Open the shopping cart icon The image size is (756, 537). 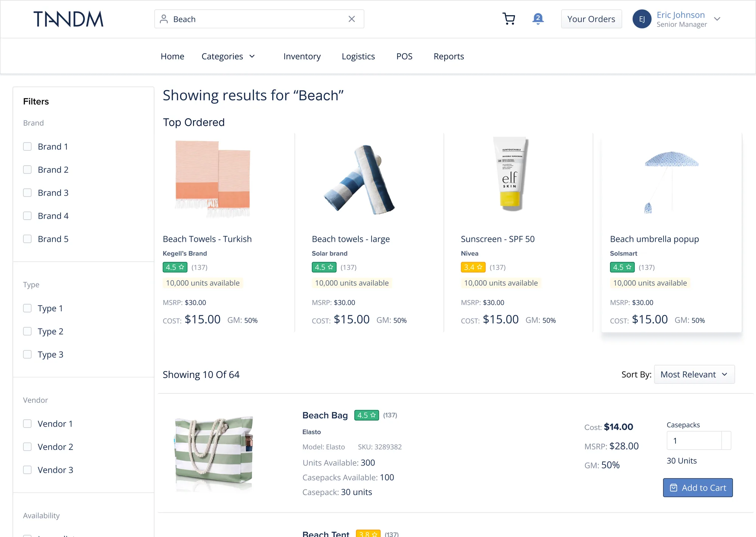509,19
